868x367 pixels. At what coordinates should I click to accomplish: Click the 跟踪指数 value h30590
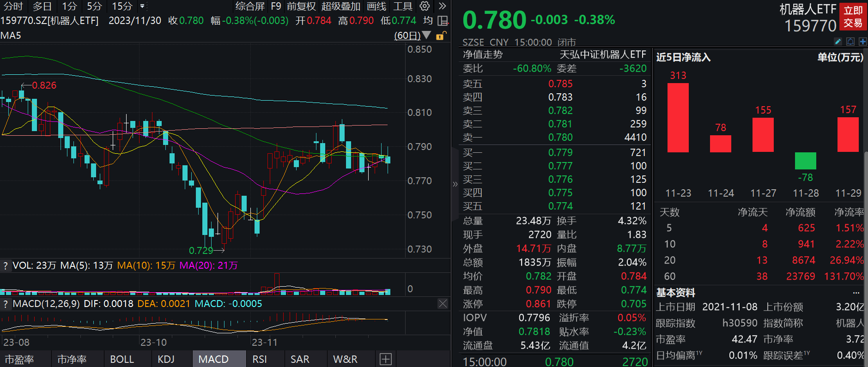(x=740, y=323)
